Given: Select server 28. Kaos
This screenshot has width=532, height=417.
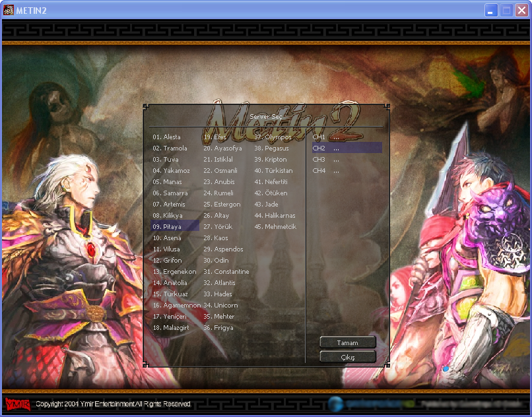Looking at the screenshot, I should pyautogui.click(x=216, y=238).
